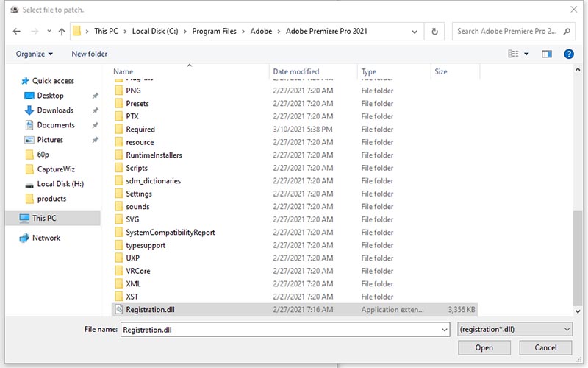Open Pictures in the sidebar
588x368 pixels.
point(44,140)
